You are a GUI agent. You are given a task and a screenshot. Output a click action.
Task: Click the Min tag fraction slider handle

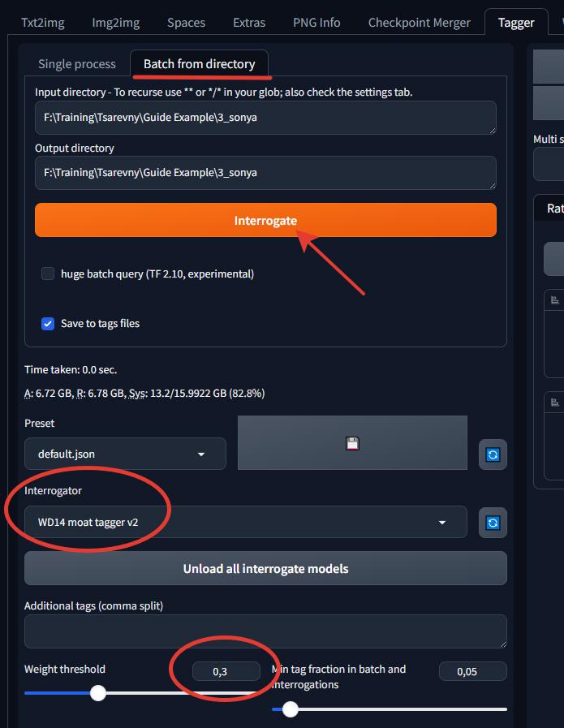coord(291,709)
